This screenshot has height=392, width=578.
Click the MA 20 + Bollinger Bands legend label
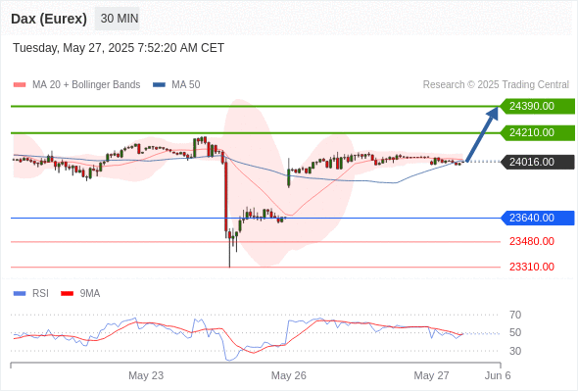click(x=86, y=85)
